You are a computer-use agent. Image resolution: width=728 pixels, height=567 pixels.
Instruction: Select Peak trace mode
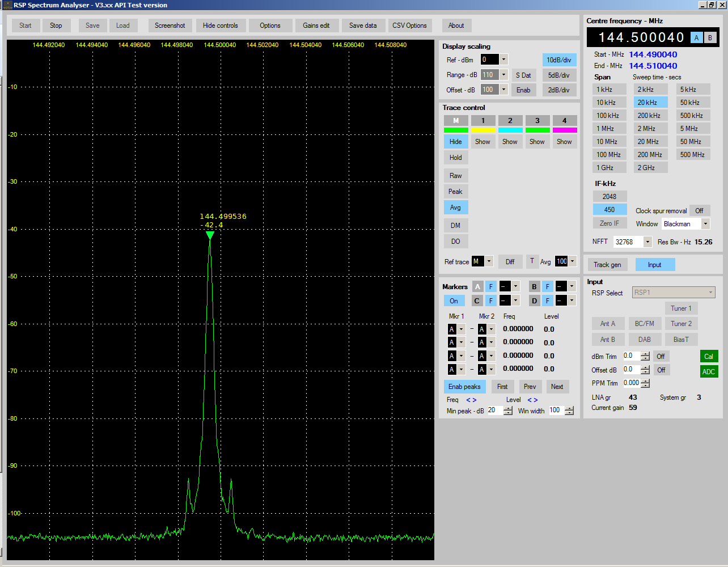click(x=456, y=192)
